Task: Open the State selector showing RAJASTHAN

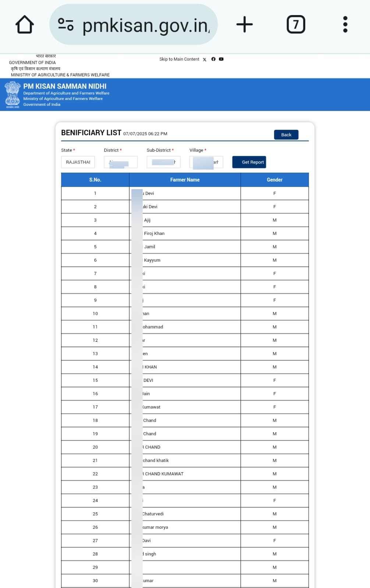Action: point(78,162)
